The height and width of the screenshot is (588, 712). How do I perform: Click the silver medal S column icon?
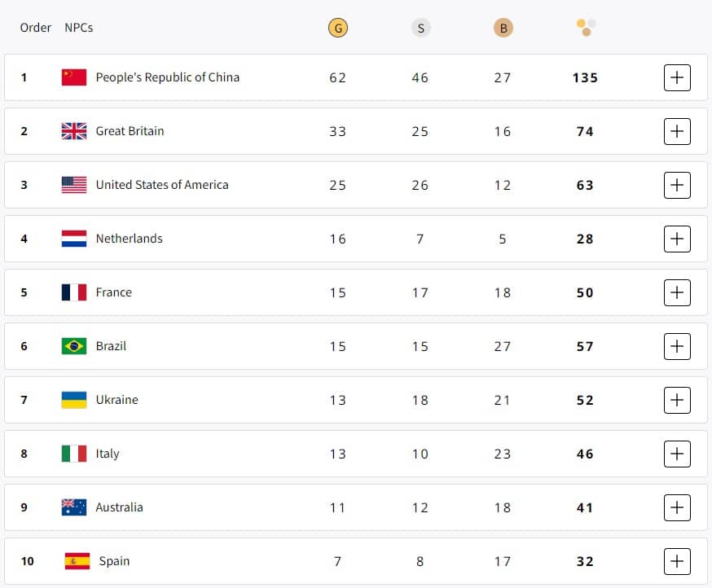[x=420, y=29]
